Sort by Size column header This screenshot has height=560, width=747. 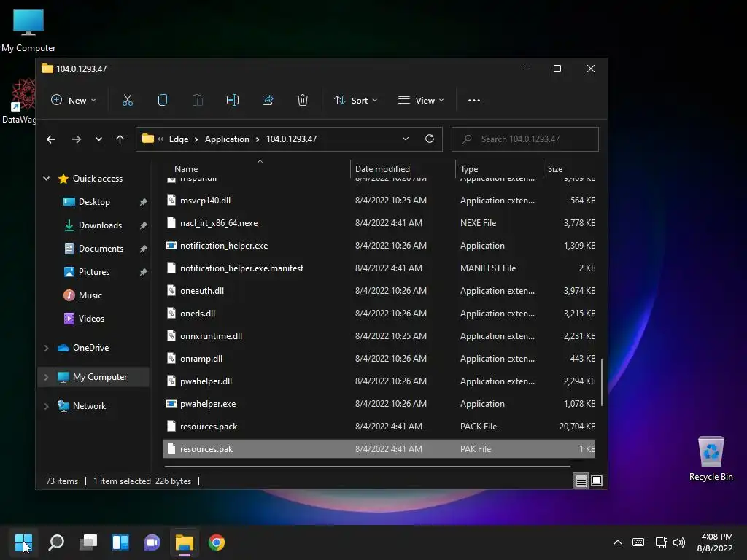click(x=570, y=168)
